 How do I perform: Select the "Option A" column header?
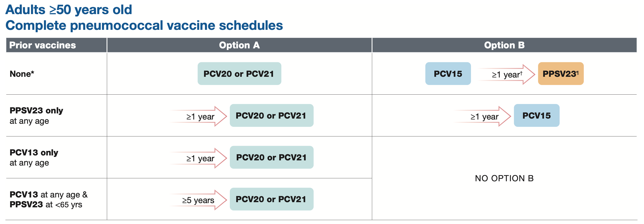tap(239, 45)
